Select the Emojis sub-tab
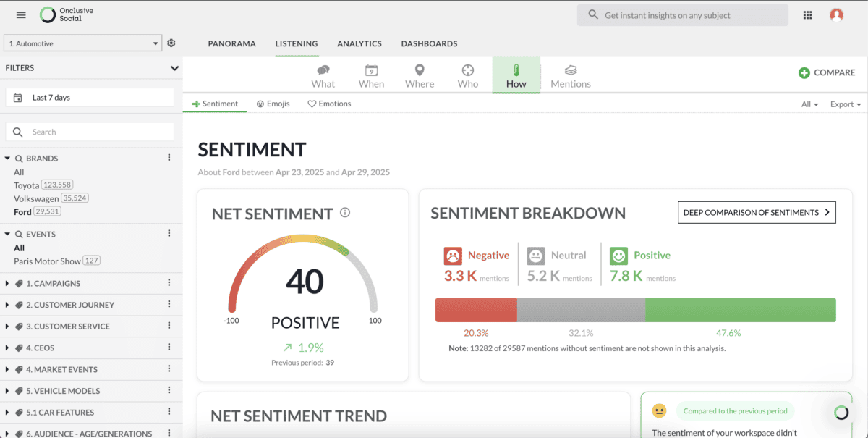 273,104
